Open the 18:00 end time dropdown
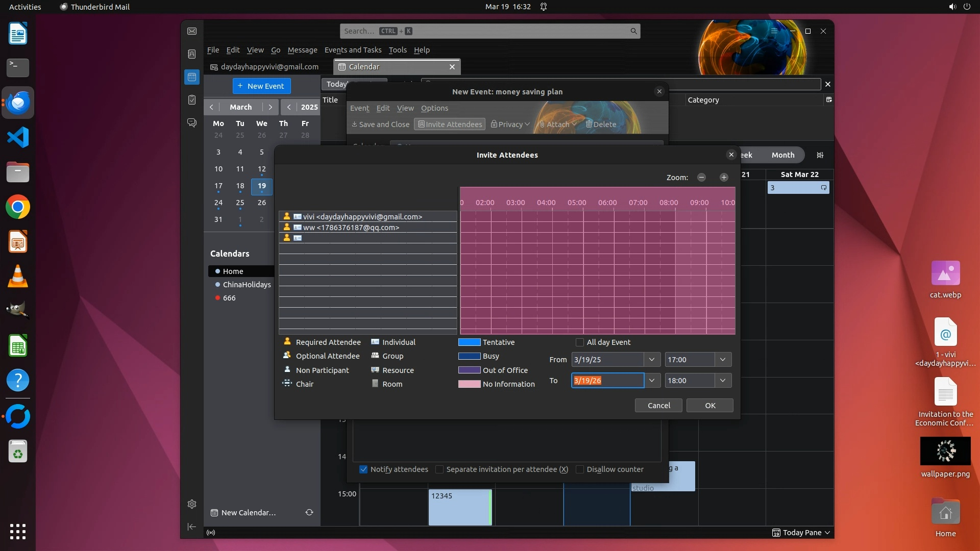Viewport: 980px width, 551px height. 723,381
